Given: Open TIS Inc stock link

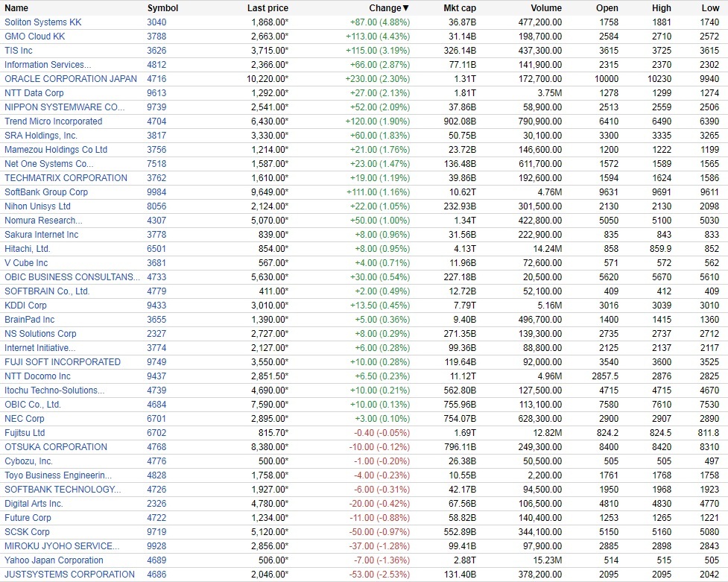Looking at the screenshot, I should 19,51.
